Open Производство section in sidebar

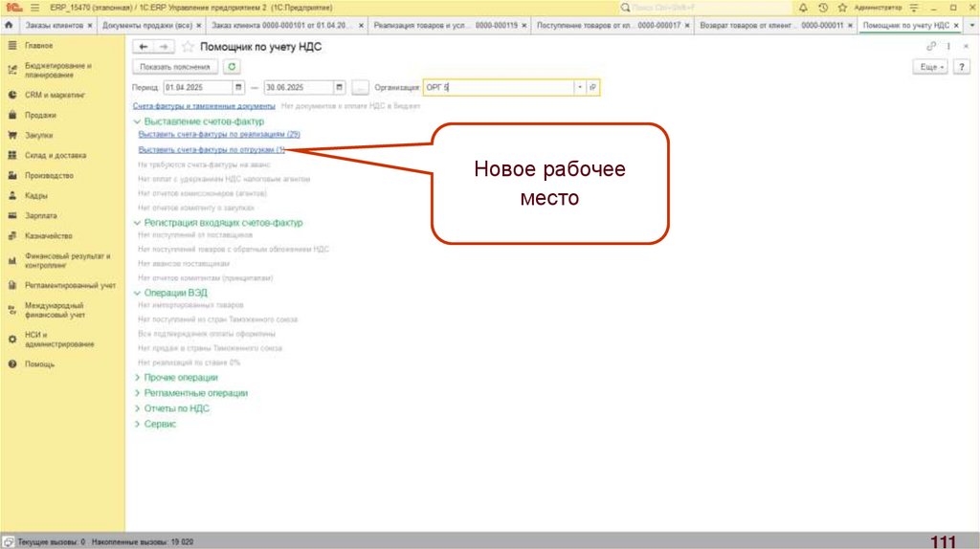(x=49, y=175)
